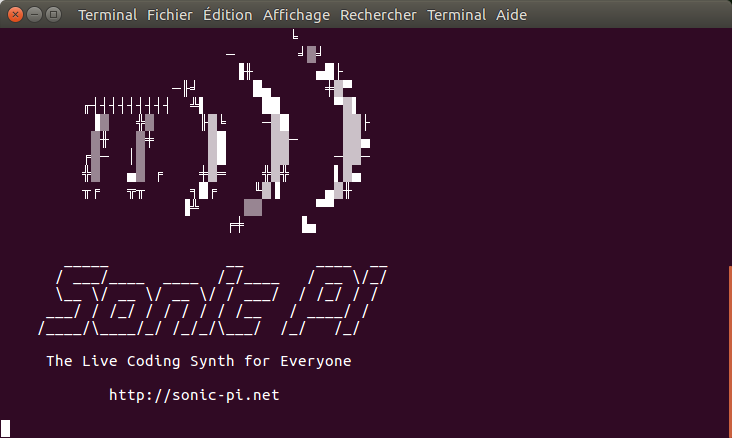
Task: Open the Affichage menu
Action: 296,15
